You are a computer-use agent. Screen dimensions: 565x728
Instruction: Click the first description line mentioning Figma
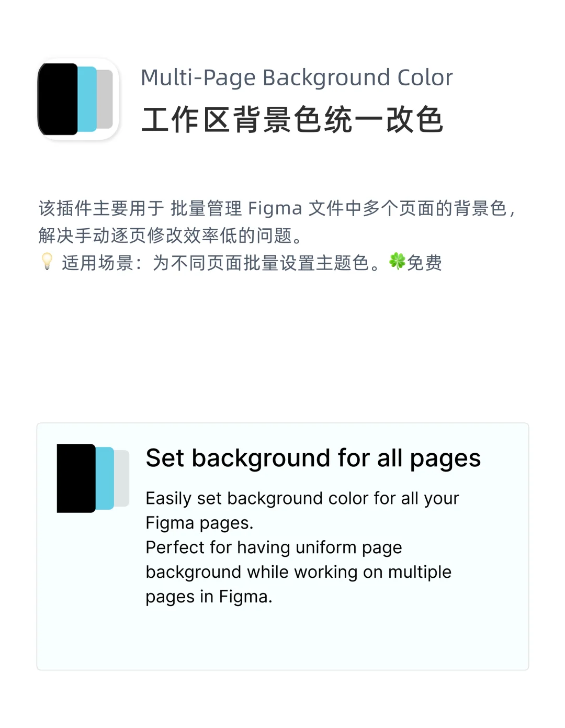[x=278, y=208]
